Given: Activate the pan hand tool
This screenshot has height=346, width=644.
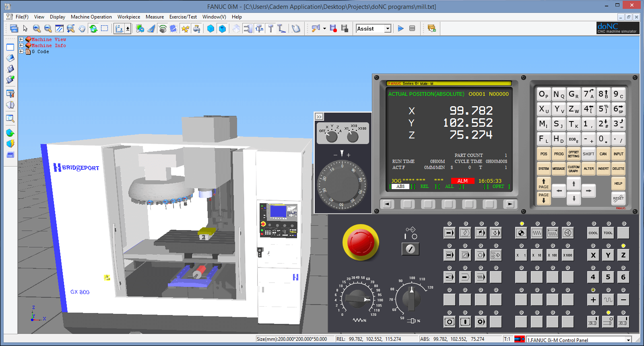Looking at the screenshot, I should tap(82, 29).
